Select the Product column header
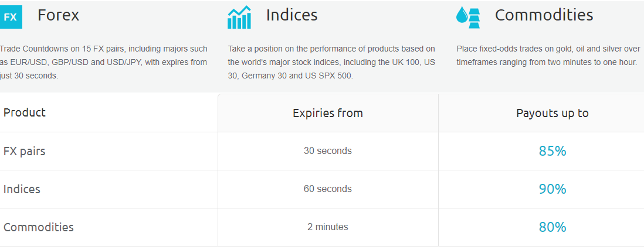 [25, 112]
